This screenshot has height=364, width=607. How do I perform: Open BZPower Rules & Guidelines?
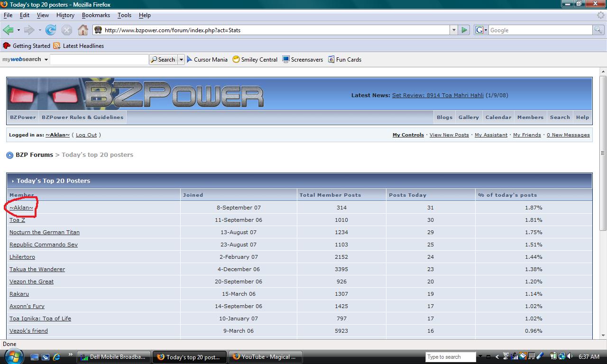point(83,117)
